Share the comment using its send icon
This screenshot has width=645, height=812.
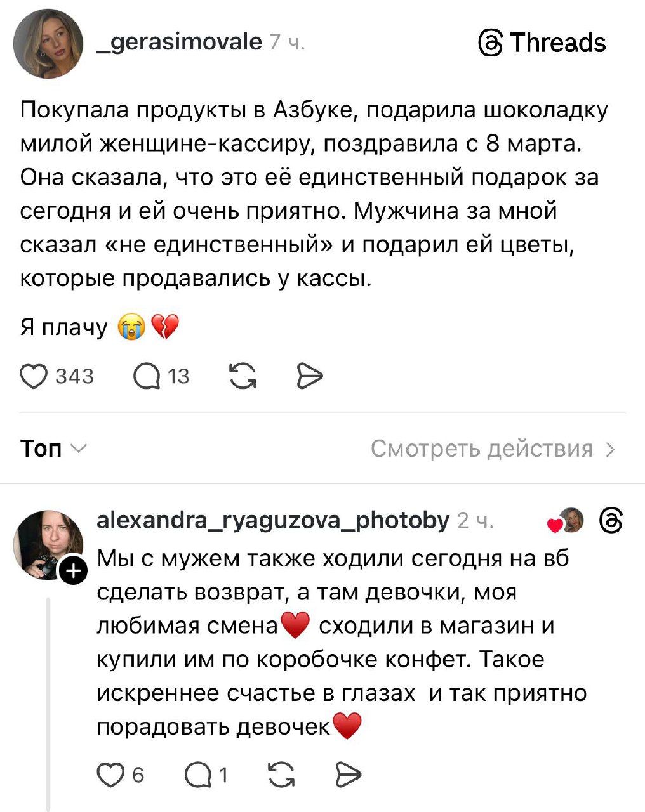pos(347,775)
